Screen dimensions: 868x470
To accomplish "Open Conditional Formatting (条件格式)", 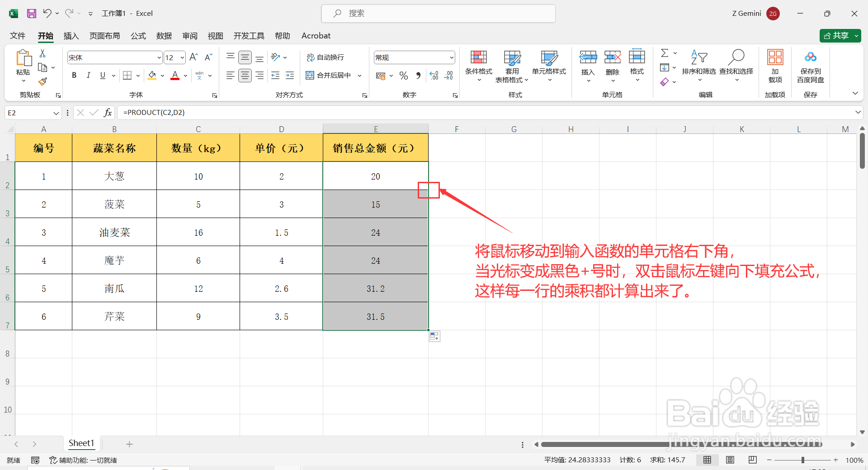I will 478,66.
